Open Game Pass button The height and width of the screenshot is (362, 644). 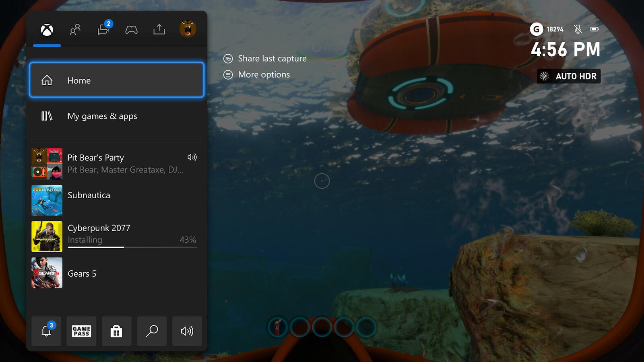81,331
